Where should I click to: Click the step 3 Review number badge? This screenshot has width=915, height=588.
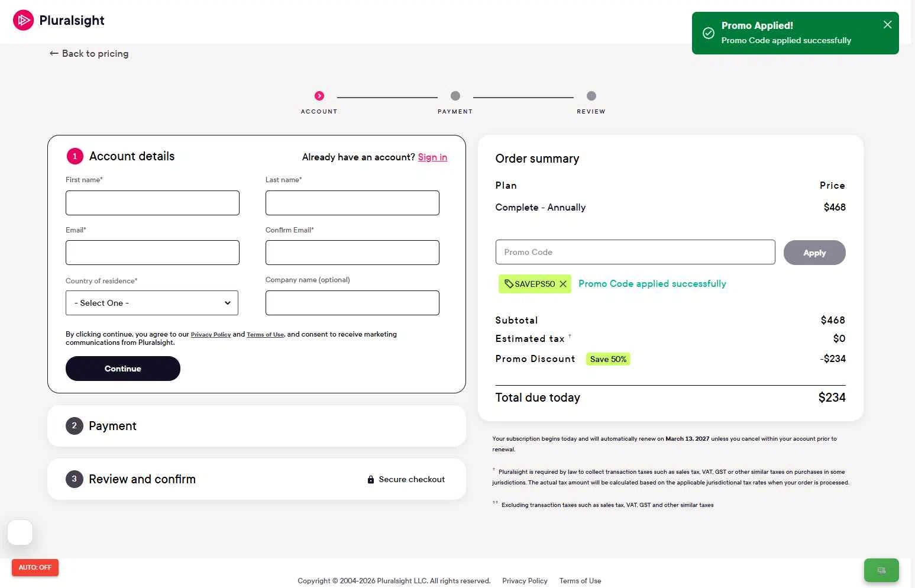[x=75, y=479]
